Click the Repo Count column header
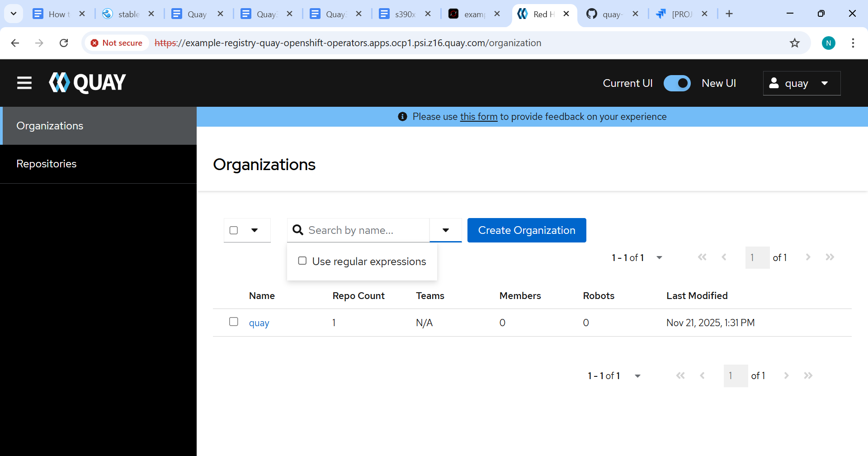Image resolution: width=868 pixels, height=456 pixels. (359, 296)
